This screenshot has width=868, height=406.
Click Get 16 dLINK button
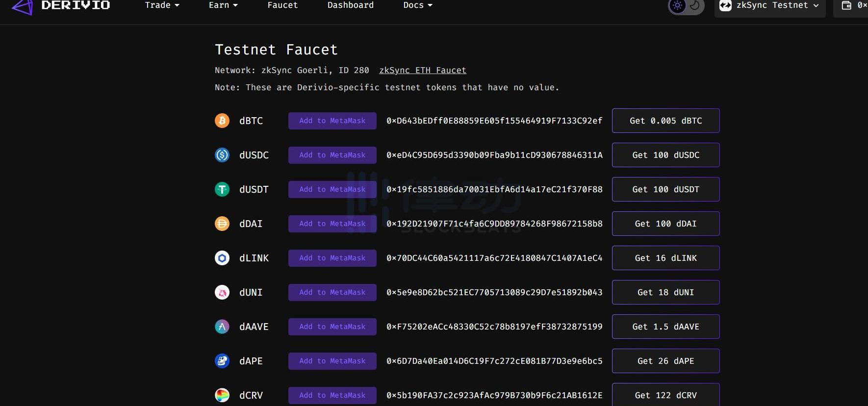click(666, 258)
